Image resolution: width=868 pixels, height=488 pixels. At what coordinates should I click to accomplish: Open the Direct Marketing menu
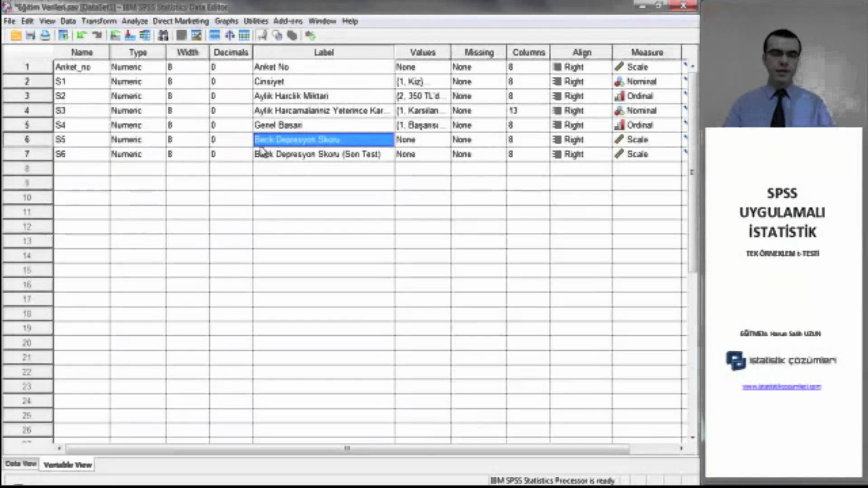[181, 21]
